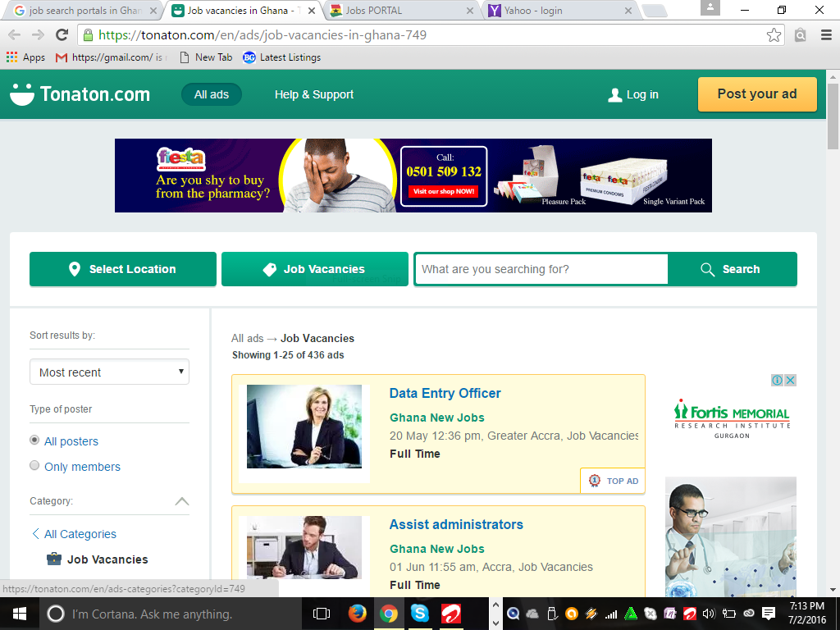This screenshot has height=630, width=840.
Task: Open the Action Center notifications icon
Action: [769, 614]
